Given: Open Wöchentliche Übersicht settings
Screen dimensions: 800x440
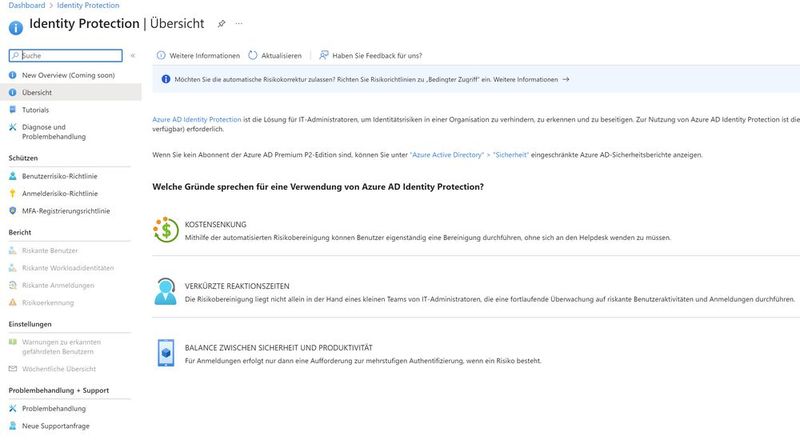Looking at the screenshot, I should pyautogui.click(x=59, y=369).
